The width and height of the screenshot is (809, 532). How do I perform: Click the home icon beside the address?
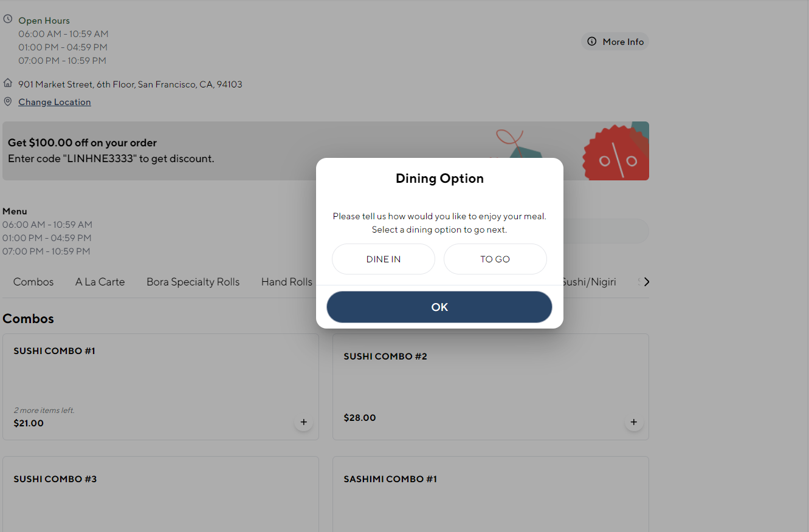[x=8, y=83]
